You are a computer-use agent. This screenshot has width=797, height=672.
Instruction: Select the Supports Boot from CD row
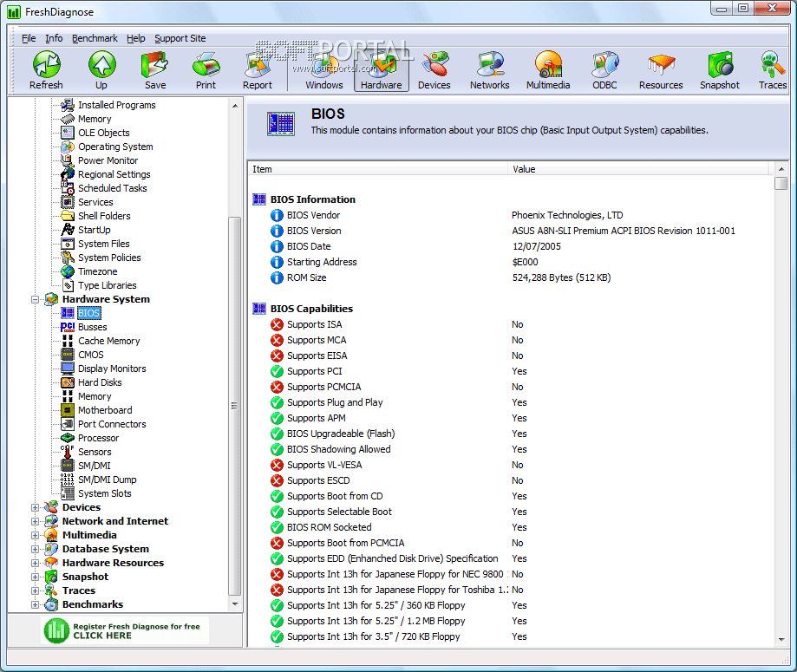click(x=512, y=496)
